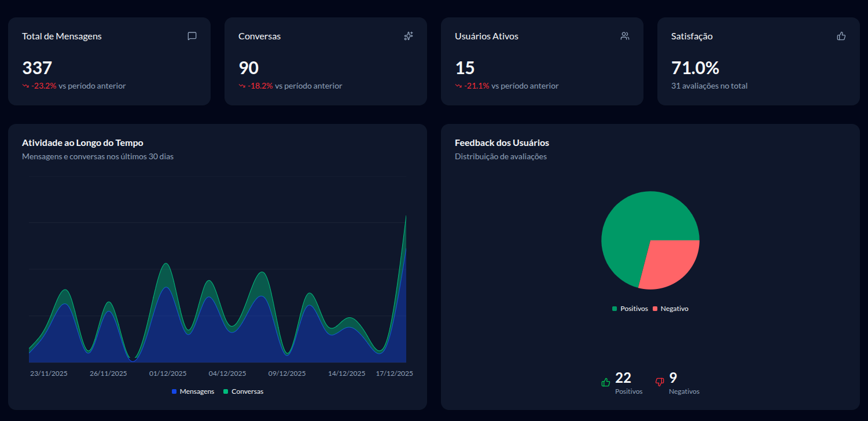Click the message bubble icon on Total de Mensagens

192,36
